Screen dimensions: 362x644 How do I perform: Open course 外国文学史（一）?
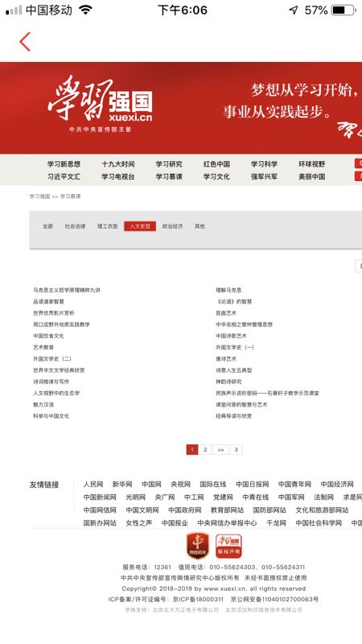pos(235,348)
